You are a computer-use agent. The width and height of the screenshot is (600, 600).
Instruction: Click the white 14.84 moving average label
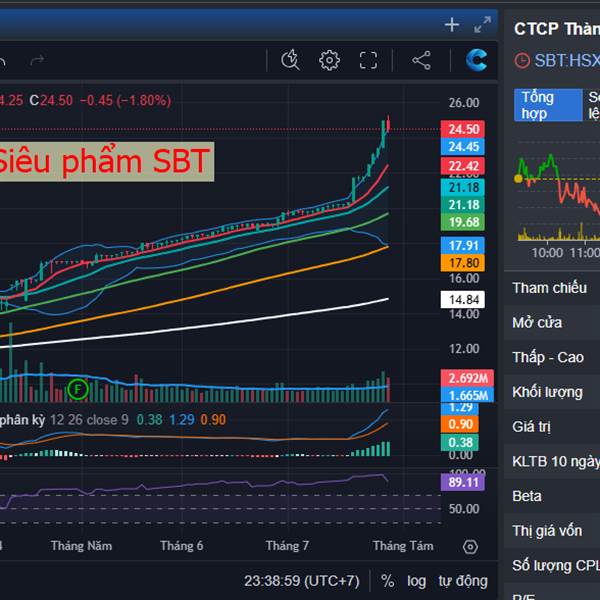tap(463, 300)
